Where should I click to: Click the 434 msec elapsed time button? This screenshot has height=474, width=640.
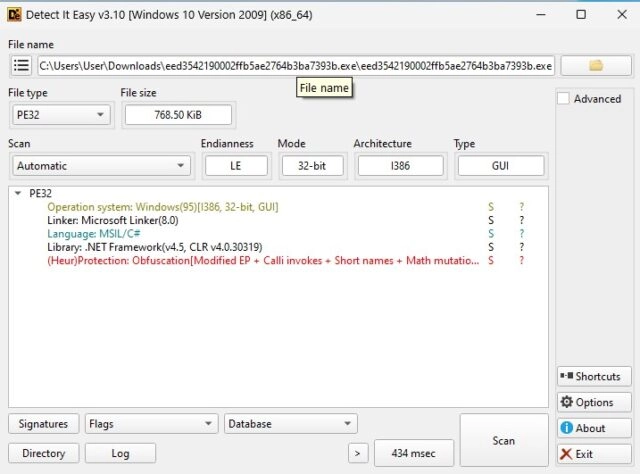tap(413, 453)
